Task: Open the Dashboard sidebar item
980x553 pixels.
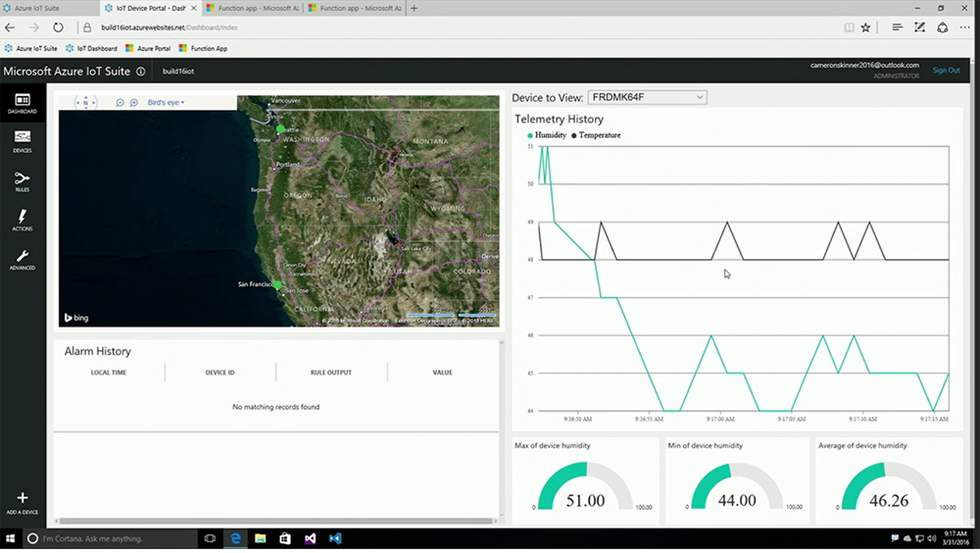Action: coord(23,103)
